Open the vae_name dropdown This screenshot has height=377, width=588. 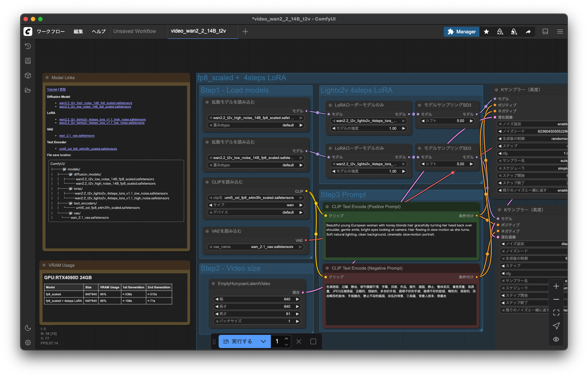[x=256, y=247]
